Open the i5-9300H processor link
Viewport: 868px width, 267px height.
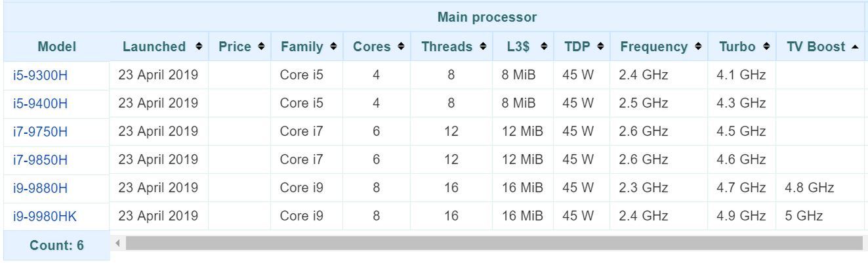click(40, 75)
